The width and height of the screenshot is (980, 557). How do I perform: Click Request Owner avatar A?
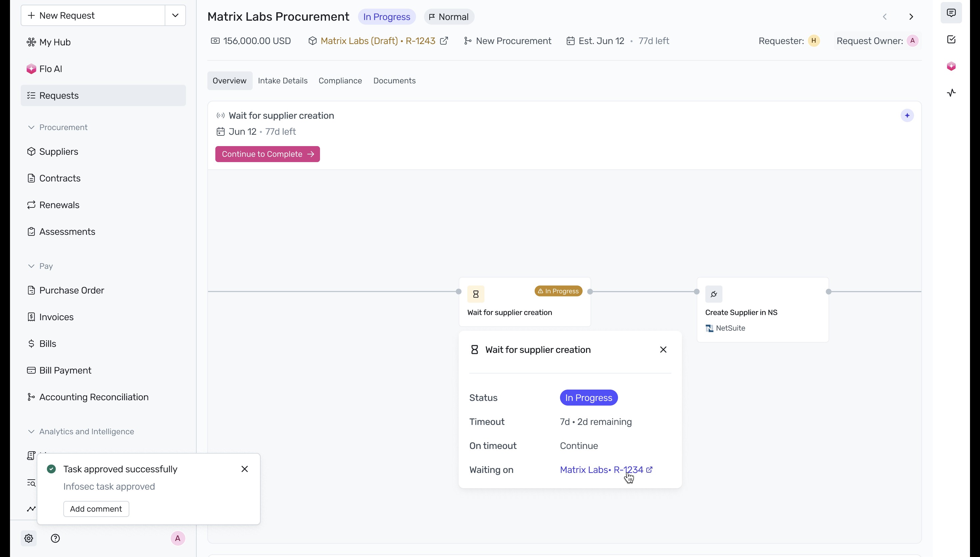click(x=912, y=41)
